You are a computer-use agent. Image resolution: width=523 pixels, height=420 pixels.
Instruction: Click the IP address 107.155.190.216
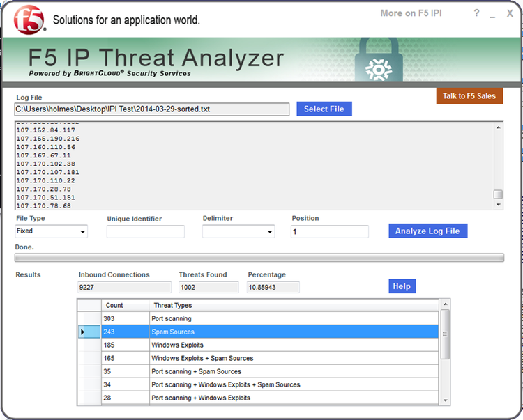[48, 139]
